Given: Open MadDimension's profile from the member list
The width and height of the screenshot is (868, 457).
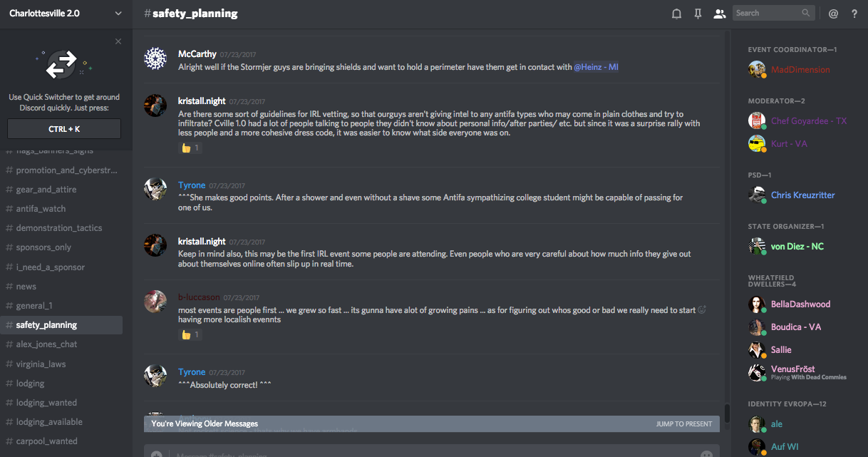Looking at the screenshot, I should point(800,70).
